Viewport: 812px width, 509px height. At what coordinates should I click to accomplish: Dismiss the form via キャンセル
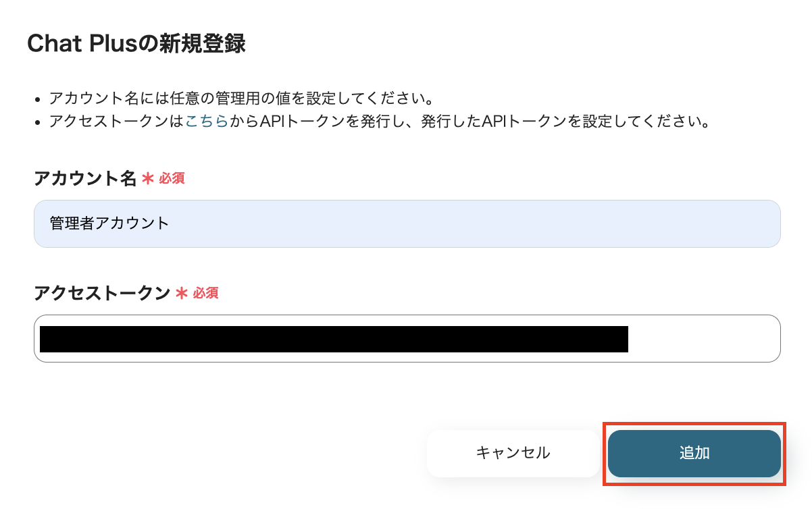click(x=512, y=453)
